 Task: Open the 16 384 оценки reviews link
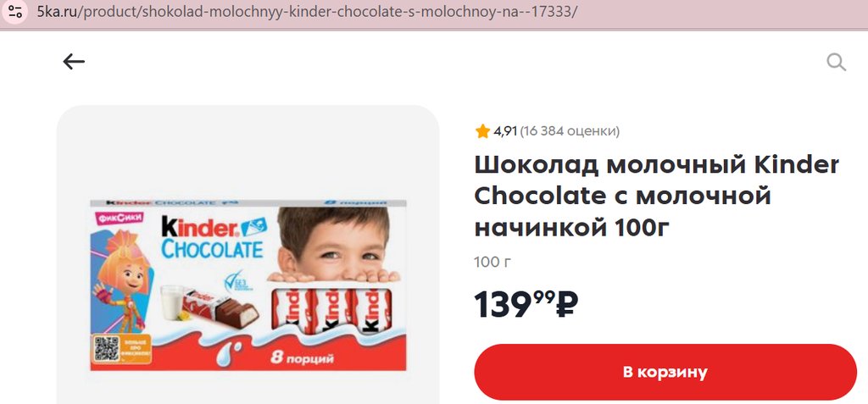point(570,131)
